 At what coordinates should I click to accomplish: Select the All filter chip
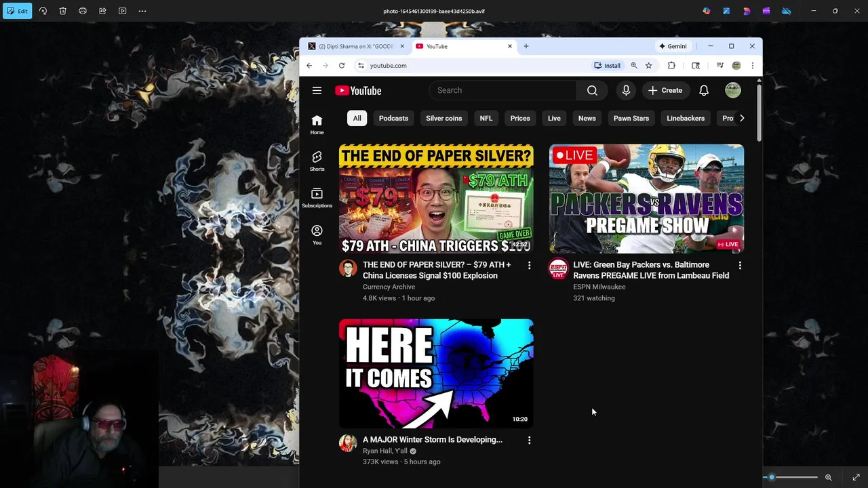point(357,118)
